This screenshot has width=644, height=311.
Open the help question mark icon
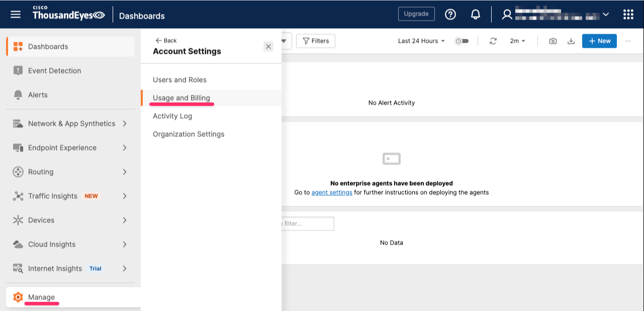450,15
